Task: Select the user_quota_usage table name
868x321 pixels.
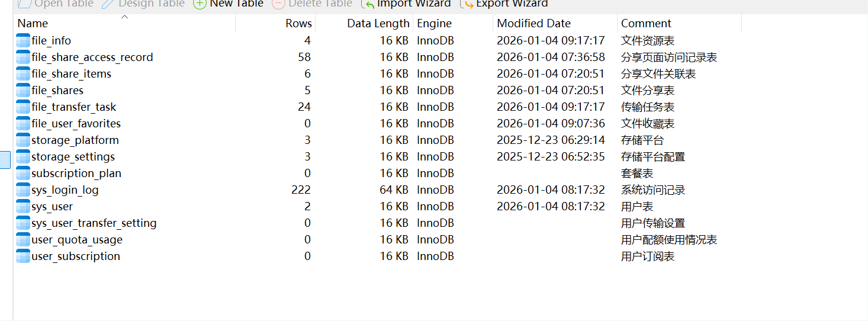Action: (x=77, y=240)
